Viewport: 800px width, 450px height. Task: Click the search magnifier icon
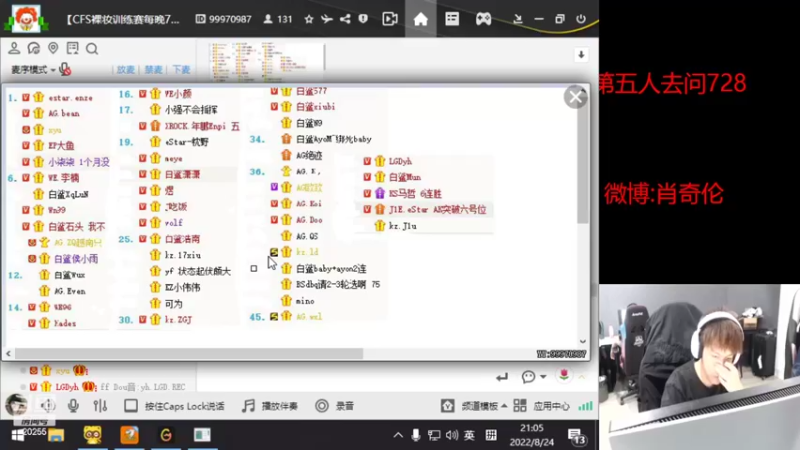click(x=92, y=49)
